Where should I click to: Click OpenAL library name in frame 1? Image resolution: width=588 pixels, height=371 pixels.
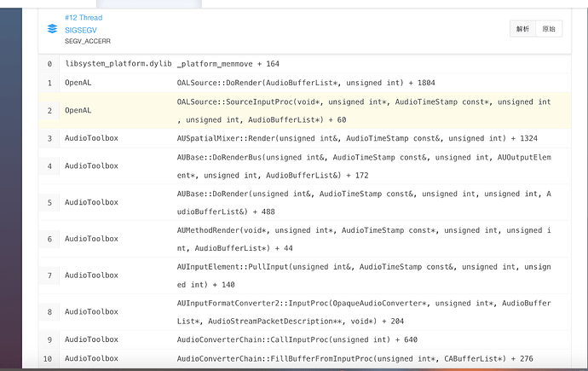[x=78, y=83]
